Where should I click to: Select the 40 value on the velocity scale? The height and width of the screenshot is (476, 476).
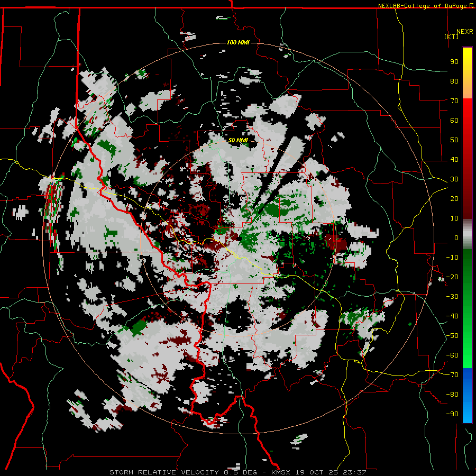pos(454,159)
